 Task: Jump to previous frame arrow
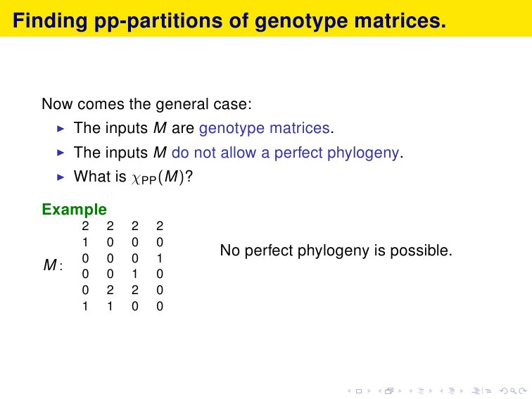380,391
